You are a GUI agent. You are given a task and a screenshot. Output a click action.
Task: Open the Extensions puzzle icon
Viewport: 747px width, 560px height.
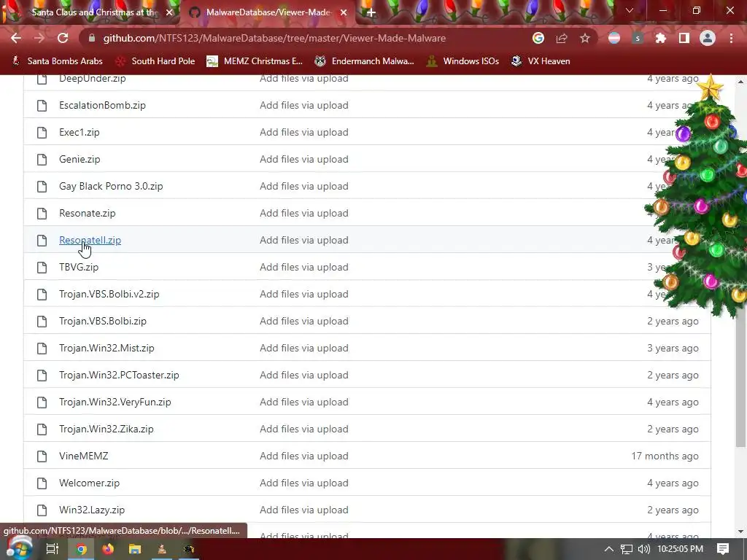[x=661, y=38]
